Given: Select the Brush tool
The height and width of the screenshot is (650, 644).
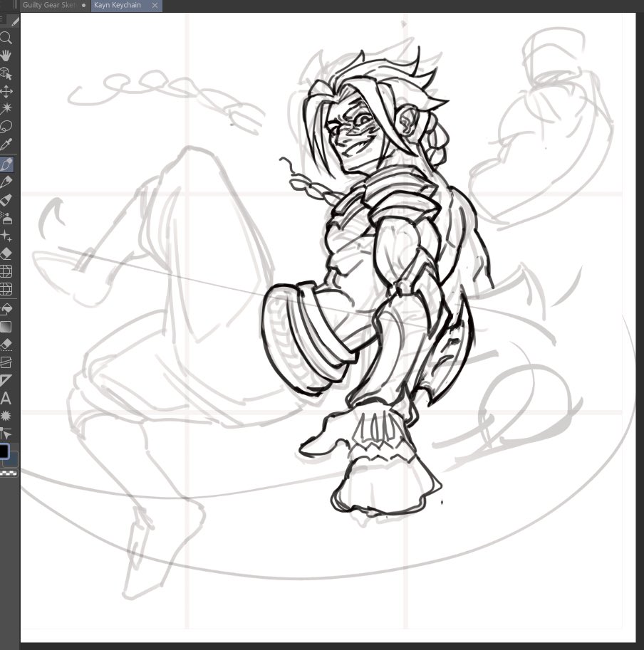Looking at the screenshot, I should (6, 200).
